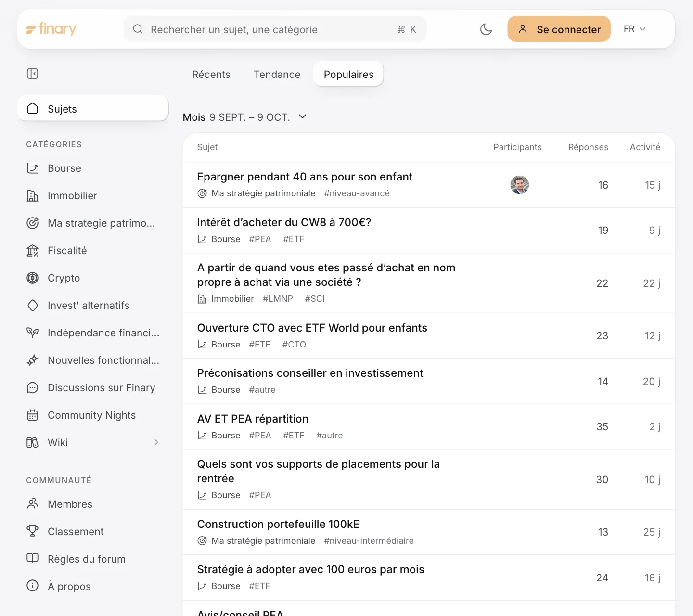
Task: Click the Activité column header
Action: [x=645, y=147]
